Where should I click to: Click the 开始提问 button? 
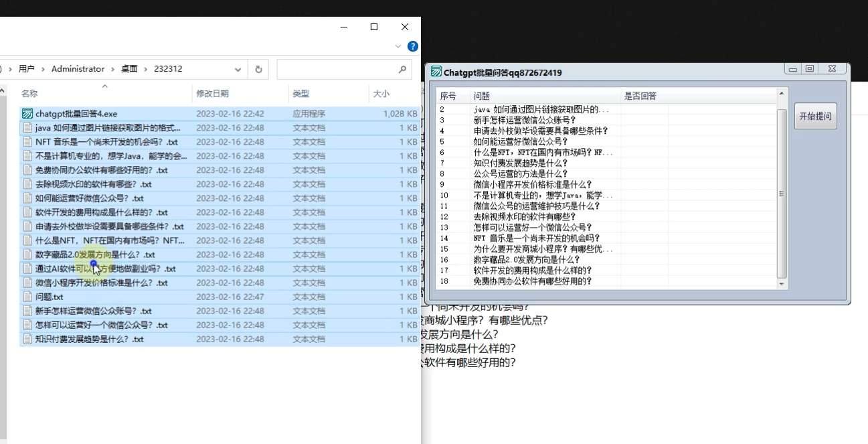point(815,116)
